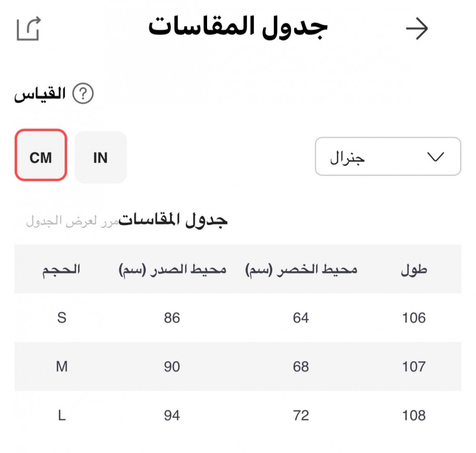Image resolution: width=476 pixels, height=453 pixels.
Task: Go back using the arrow icon
Action: tap(417, 29)
